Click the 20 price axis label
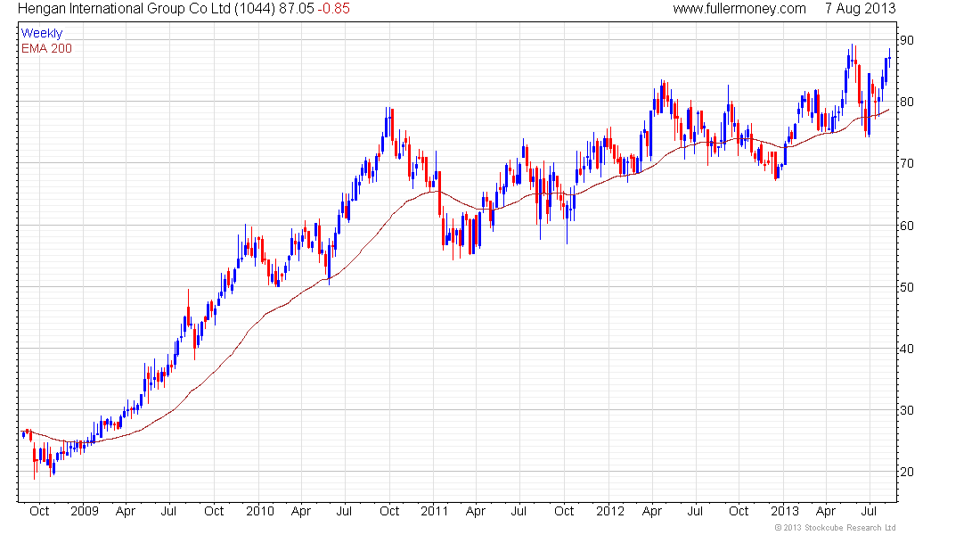The height and width of the screenshot is (535, 980). (x=906, y=472)
